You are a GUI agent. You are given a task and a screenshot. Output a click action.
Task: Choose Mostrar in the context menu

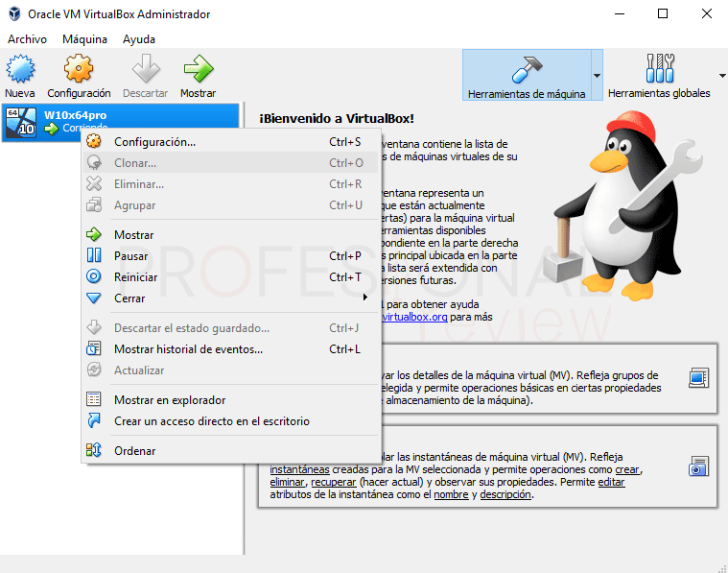(231, 235)
